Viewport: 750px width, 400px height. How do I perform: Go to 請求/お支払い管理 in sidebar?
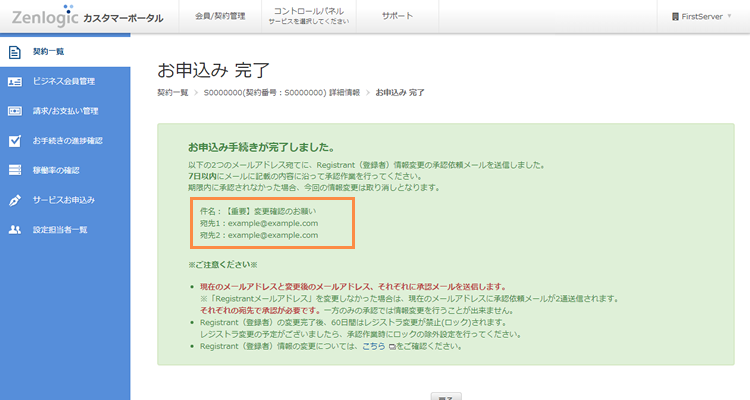(x=65, y=111)
